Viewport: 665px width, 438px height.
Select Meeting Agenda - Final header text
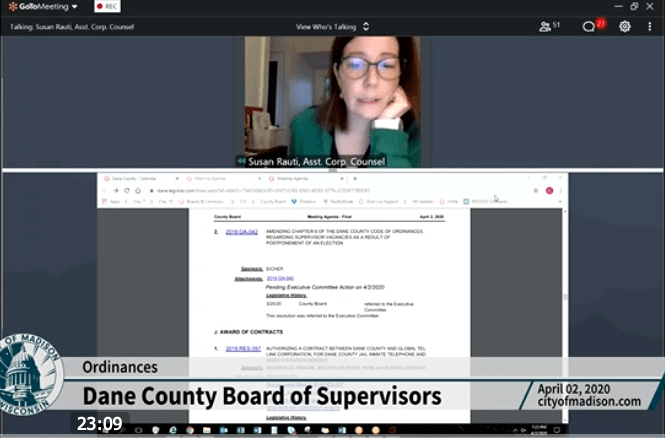click(329, 217)
